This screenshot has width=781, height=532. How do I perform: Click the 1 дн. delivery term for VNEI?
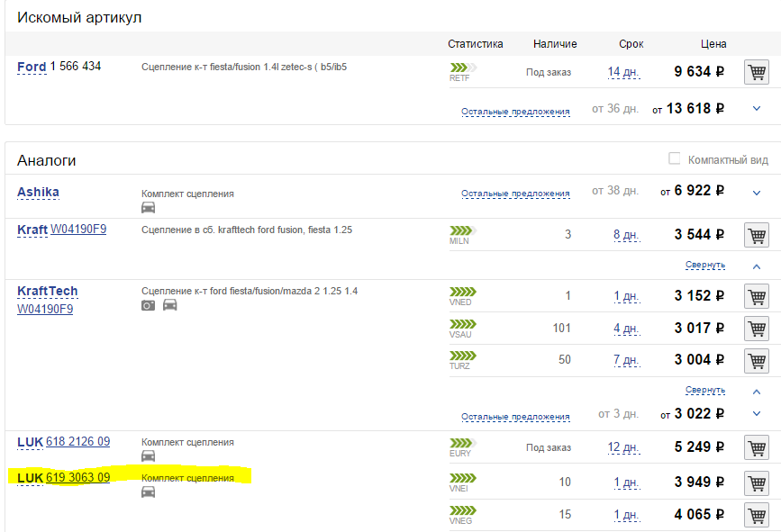click(627, 482)
